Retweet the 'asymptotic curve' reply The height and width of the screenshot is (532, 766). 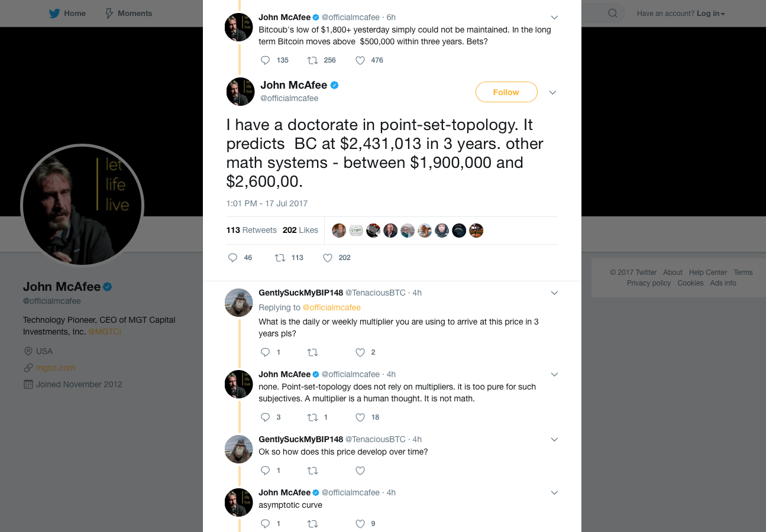(312, 524)
